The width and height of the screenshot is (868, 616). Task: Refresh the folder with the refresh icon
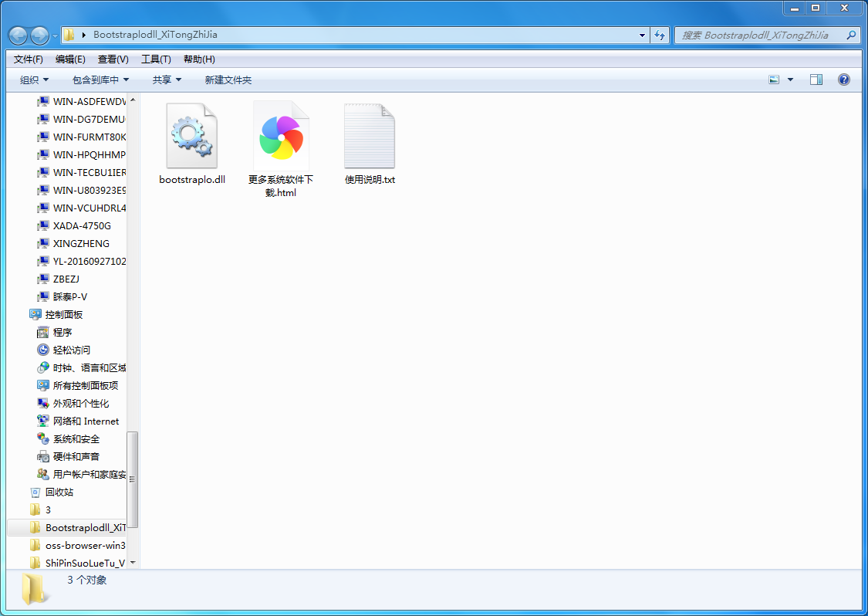660,35
